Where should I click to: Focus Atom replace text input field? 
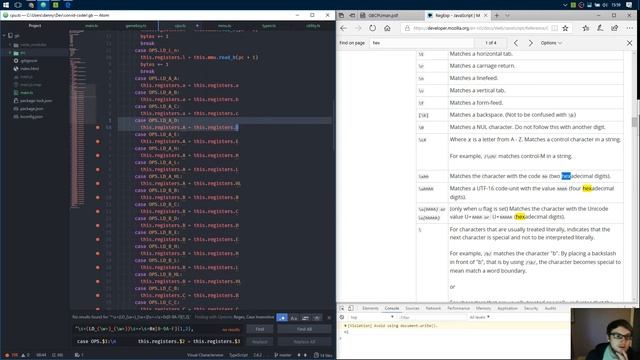tap(158, 342)
